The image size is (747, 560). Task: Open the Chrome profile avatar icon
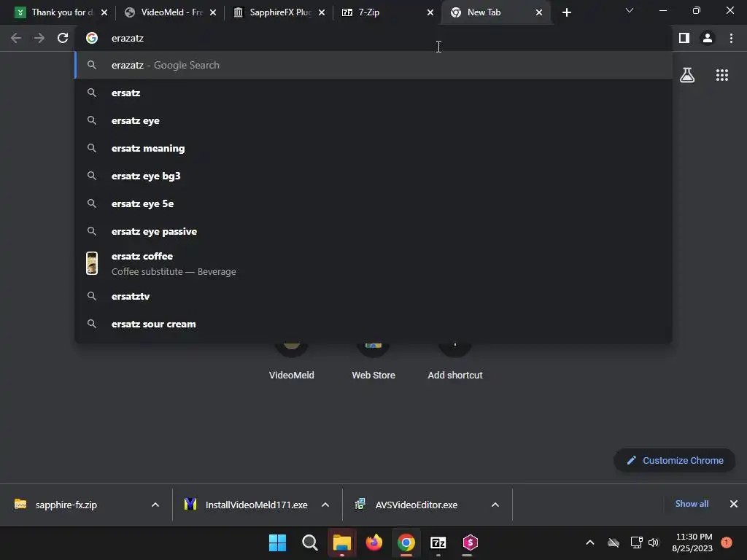pyautogui.click(x=708, y=38)
